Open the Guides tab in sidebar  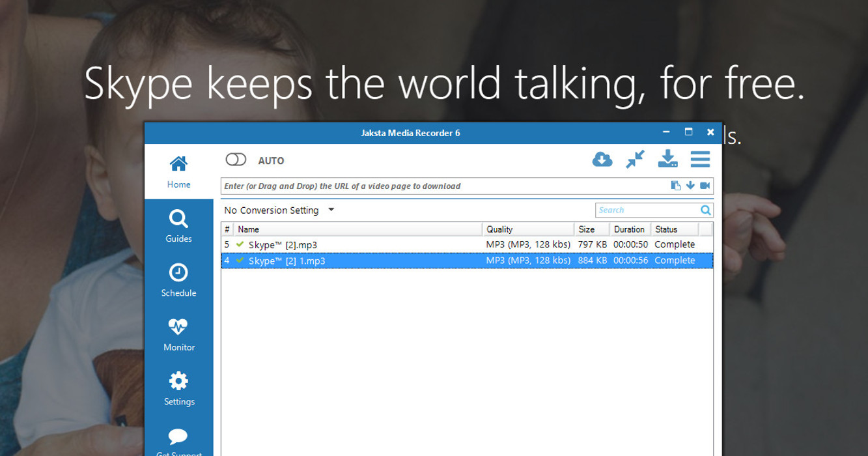[178, 226]
